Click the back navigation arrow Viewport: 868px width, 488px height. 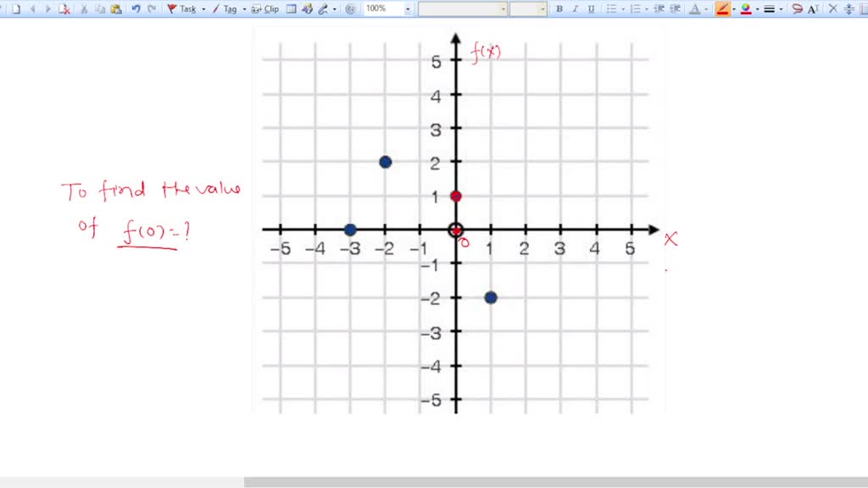coord(33,9)
